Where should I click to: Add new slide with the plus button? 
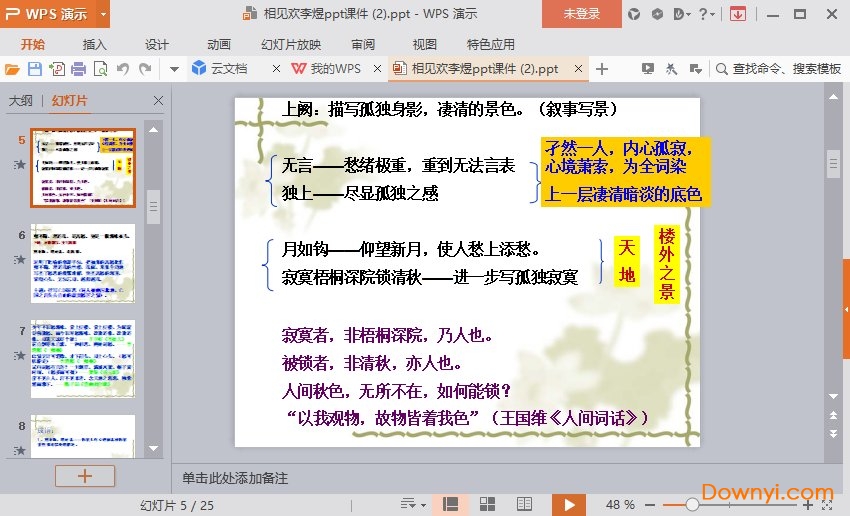(84, 476)
